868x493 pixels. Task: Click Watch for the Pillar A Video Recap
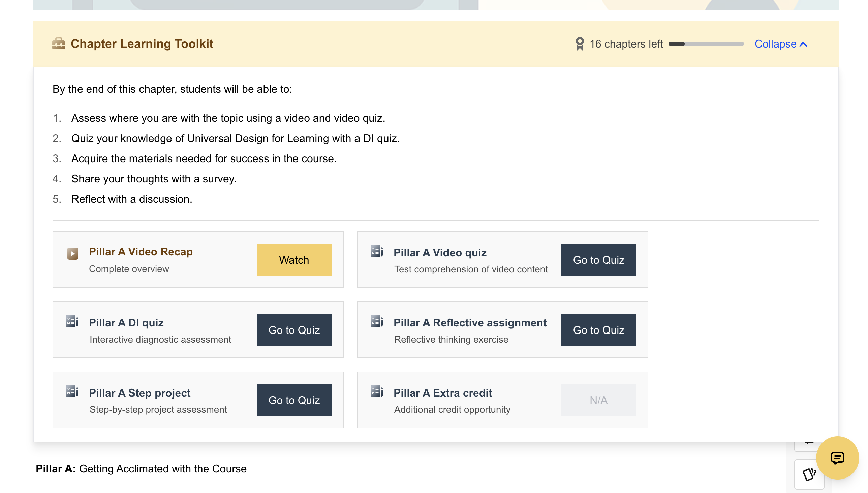pos(293,260)
